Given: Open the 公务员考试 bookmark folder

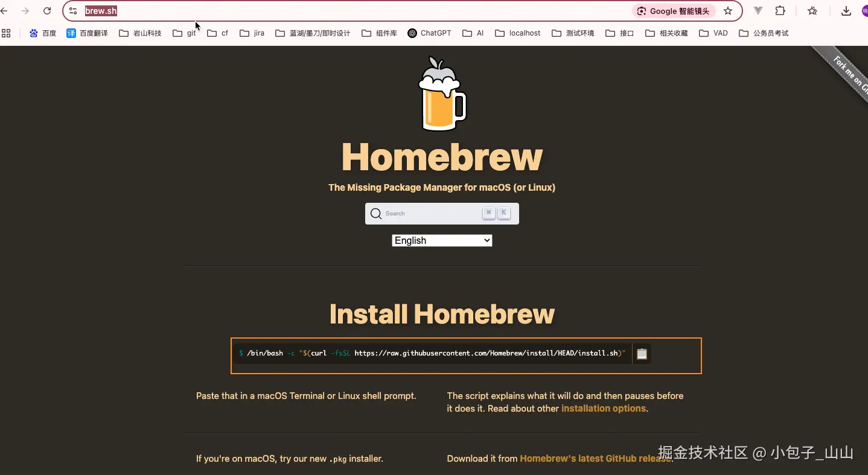Looking at the screenshot, I should [764, 33].
